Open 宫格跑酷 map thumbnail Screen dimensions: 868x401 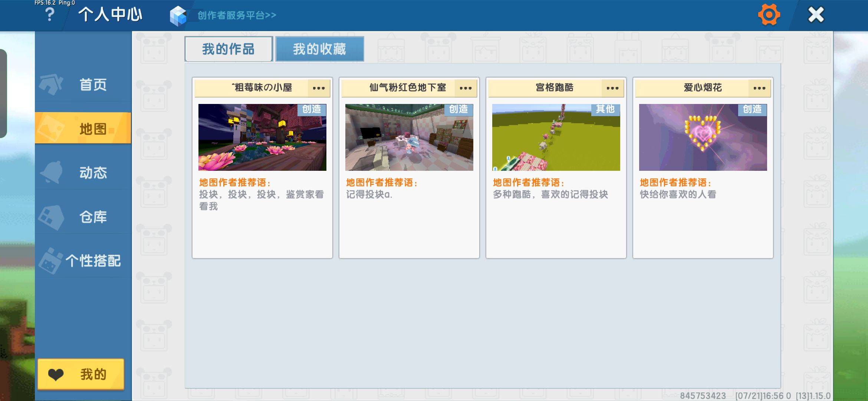point(556,137)
